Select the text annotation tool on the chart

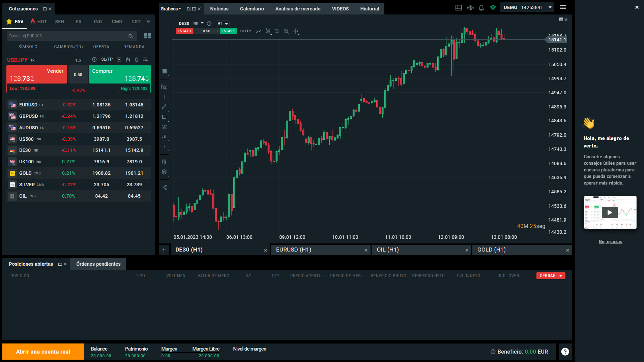click(164, 146)
